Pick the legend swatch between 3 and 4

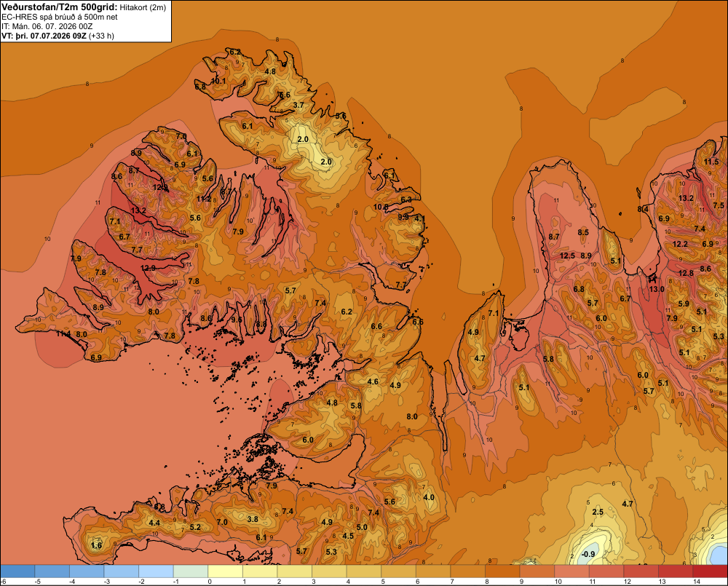pyautogui.click(x=329, y=571)
